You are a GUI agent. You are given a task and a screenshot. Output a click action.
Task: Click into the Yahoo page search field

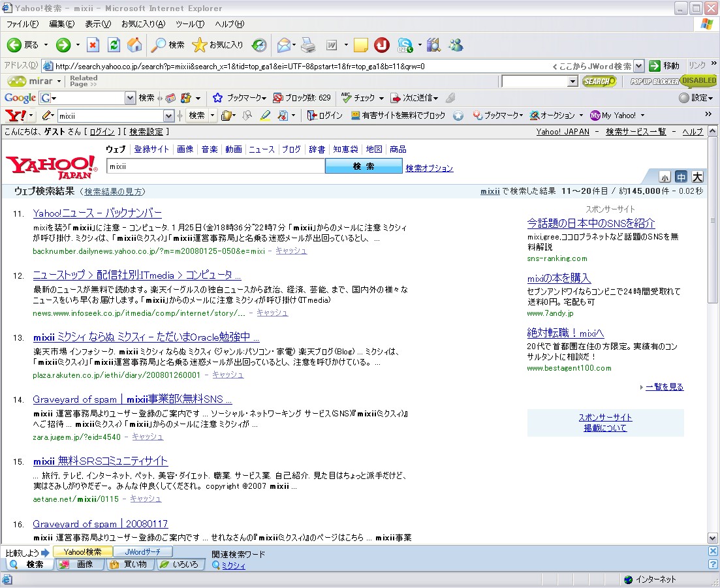215,166
